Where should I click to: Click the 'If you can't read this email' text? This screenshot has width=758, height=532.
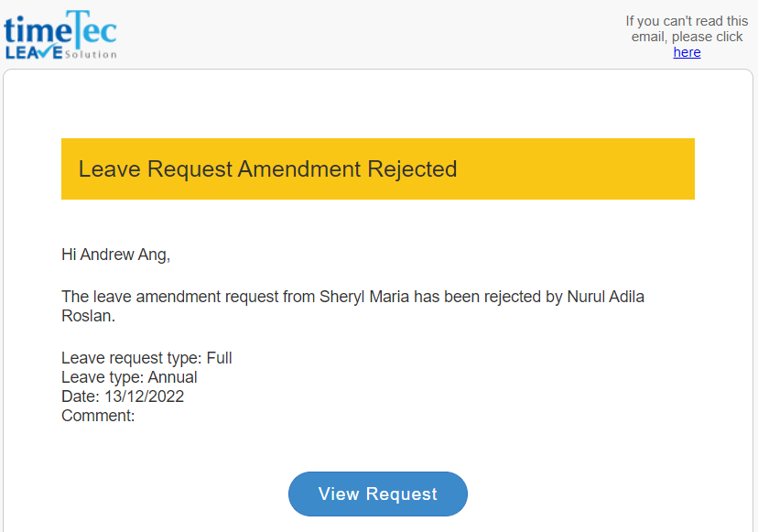(x=687, y=29)
